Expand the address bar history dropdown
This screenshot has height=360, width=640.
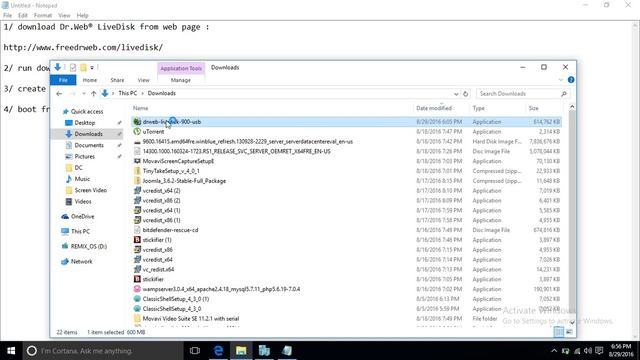pyautogui.click(x=456, y=94)
